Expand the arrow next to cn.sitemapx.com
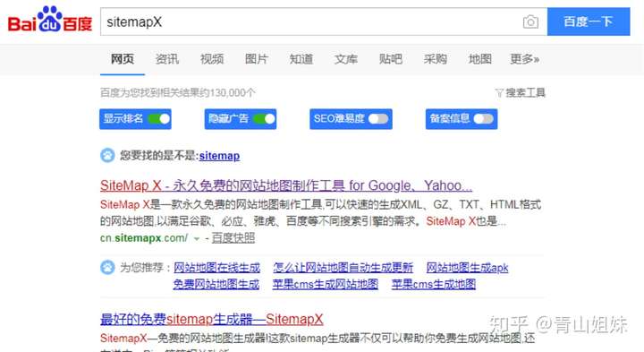 197,238
